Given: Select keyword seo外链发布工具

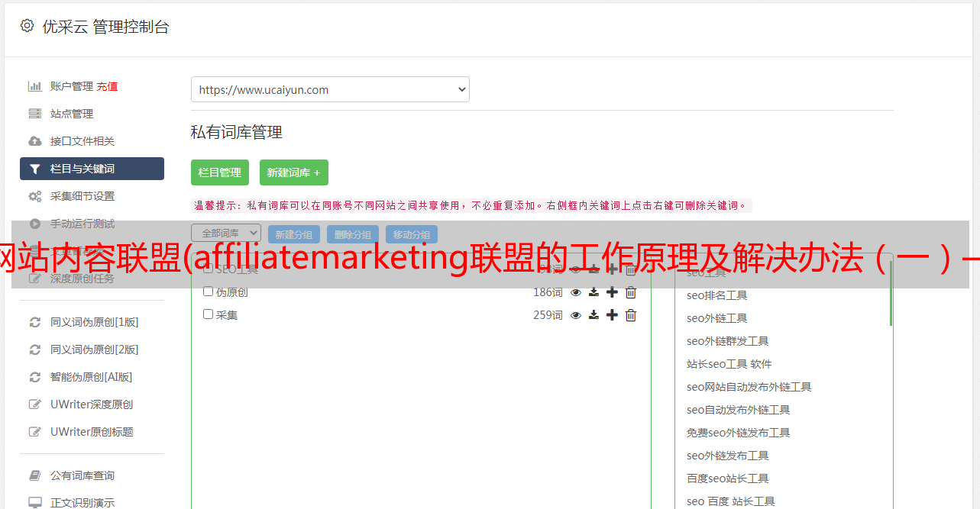Looking at the screenshot, I should 727,456.
